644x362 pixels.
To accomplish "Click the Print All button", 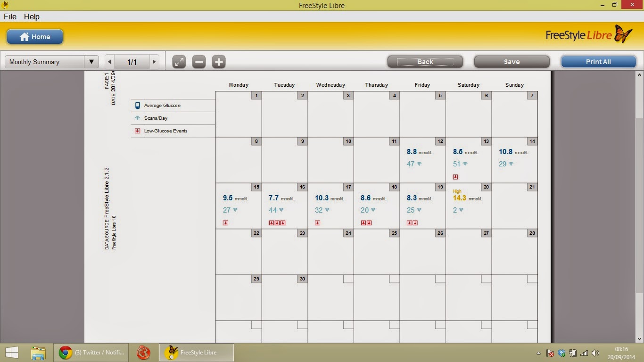I will (598, 62).
